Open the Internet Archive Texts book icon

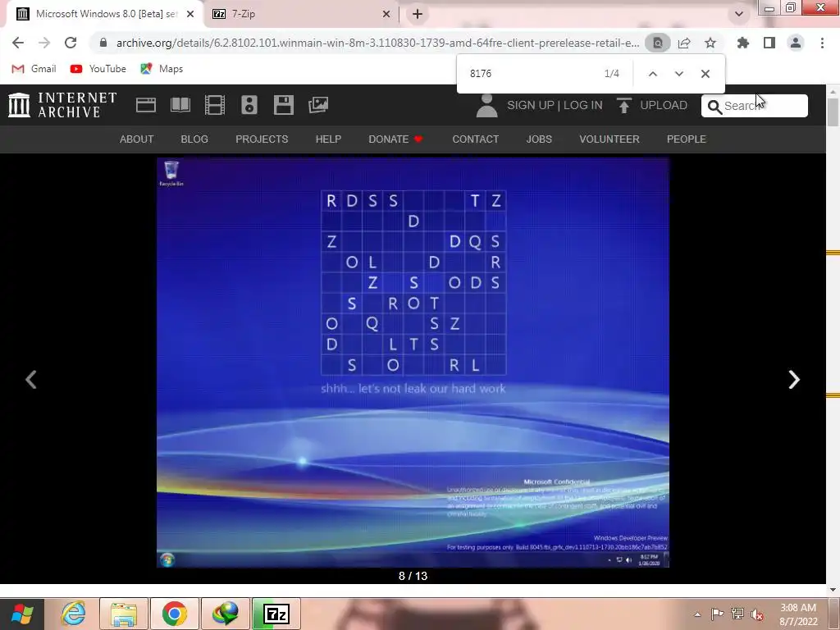(180, 105)
